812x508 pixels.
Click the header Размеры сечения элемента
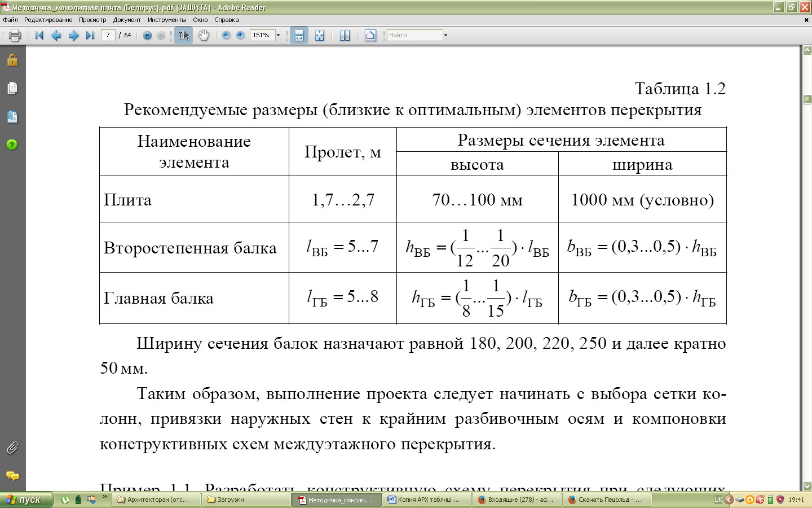coord(561,140)
